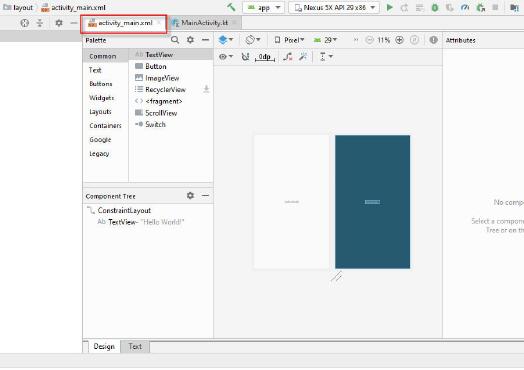524x370 pixels.
Task: Open Palette settings gear icon
Action: coord(190,40)
